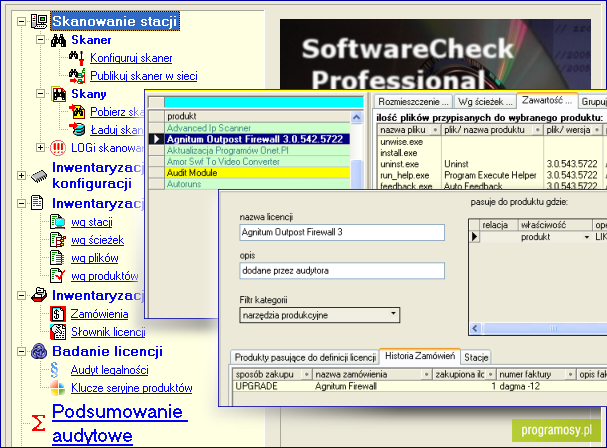Open the Konfiguruj skaner link
The image size is (607, 448).
click(x=131, y=58)
